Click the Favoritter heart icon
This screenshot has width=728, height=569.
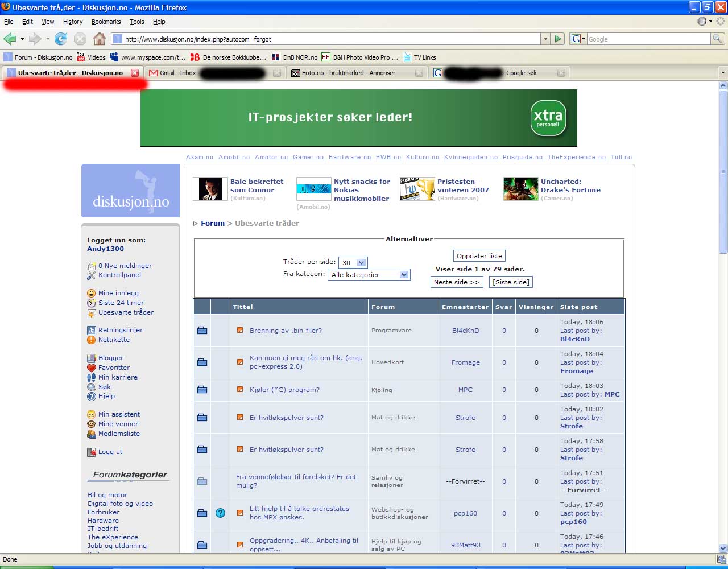pyautogui.click(x=92, y=368)
